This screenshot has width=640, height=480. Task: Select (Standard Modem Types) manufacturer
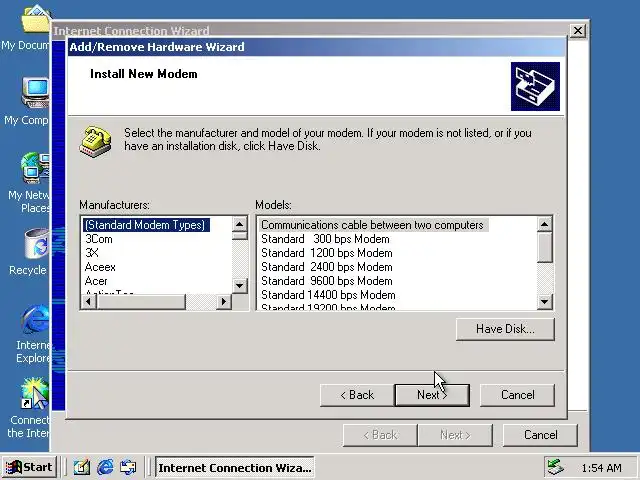(146, 225)
